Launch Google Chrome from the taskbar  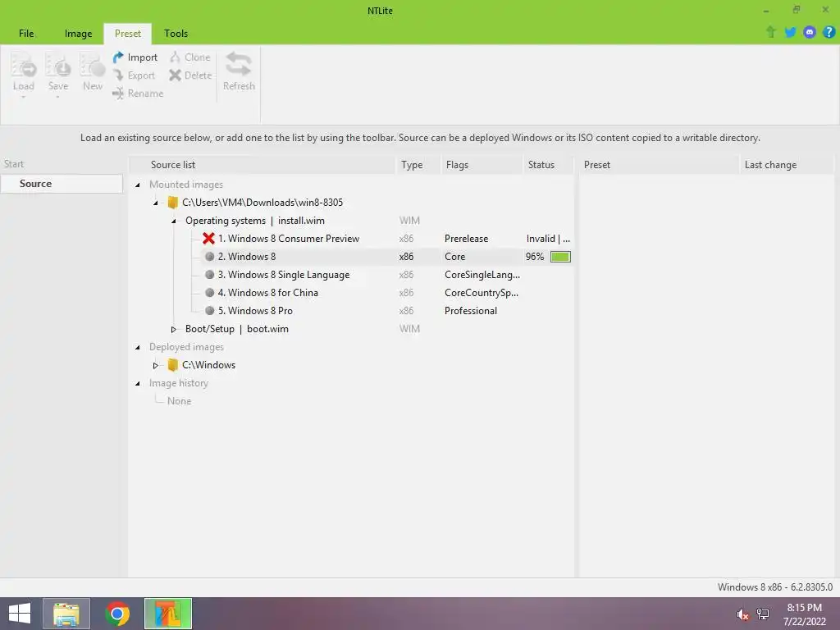[x=117, y=614]
